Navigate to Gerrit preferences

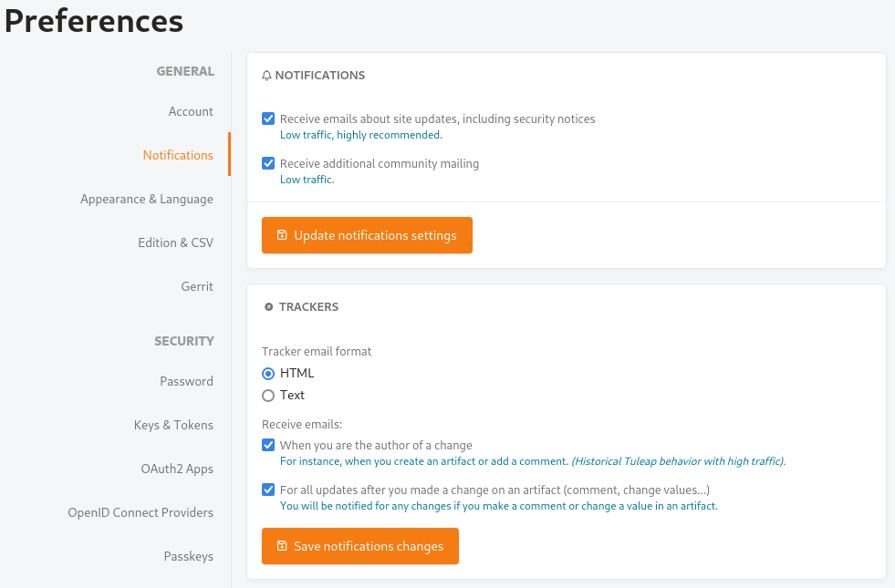(197, 286)
